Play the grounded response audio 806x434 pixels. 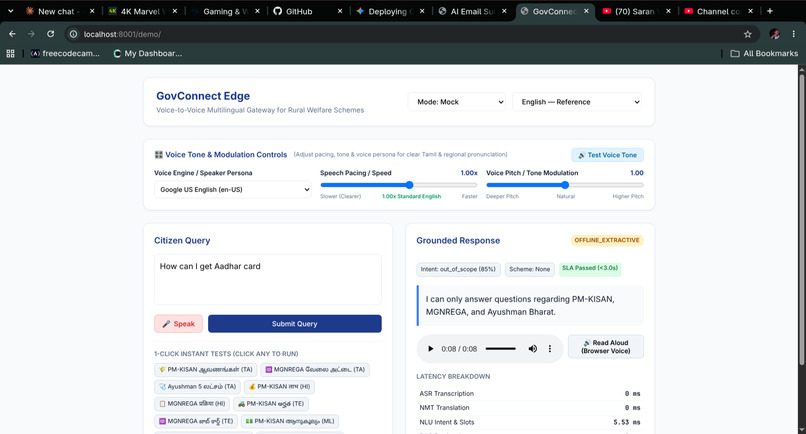click(x=430, y=349)
